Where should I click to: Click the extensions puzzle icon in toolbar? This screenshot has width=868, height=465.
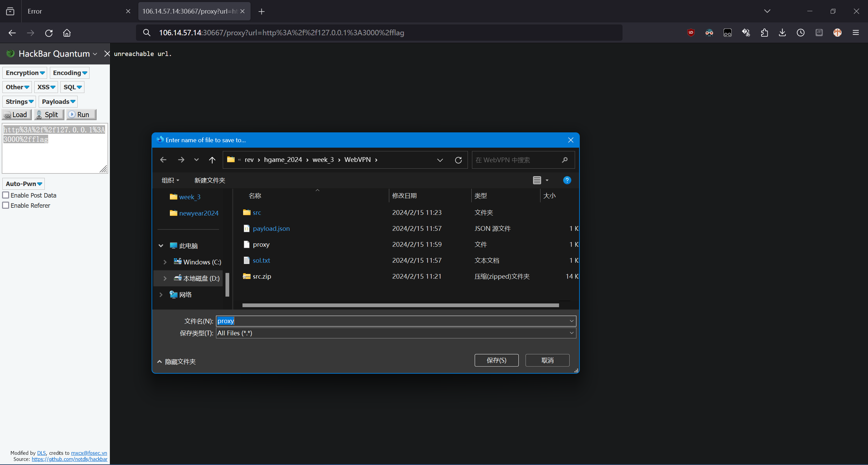click(x=764, y=33)
